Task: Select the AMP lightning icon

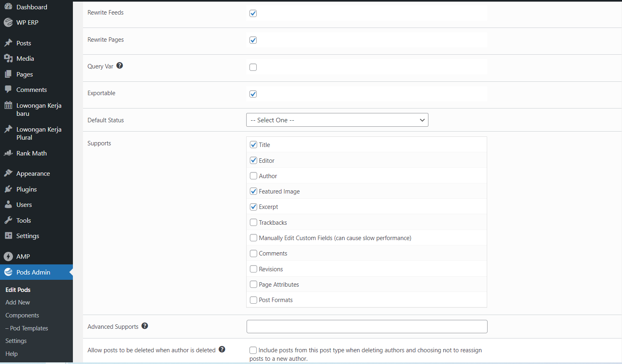Action: (8, 256)
